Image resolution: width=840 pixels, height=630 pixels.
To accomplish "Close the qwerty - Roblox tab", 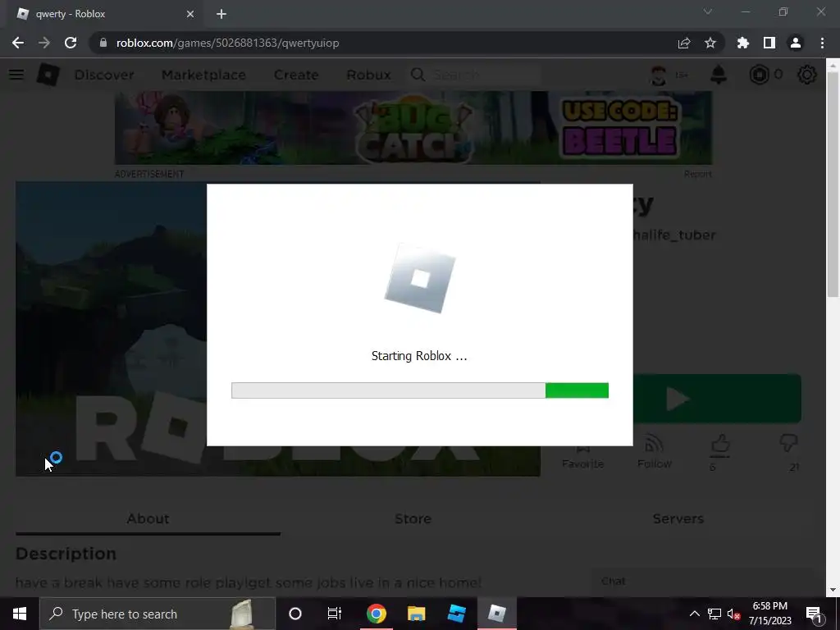I will 190,14.
